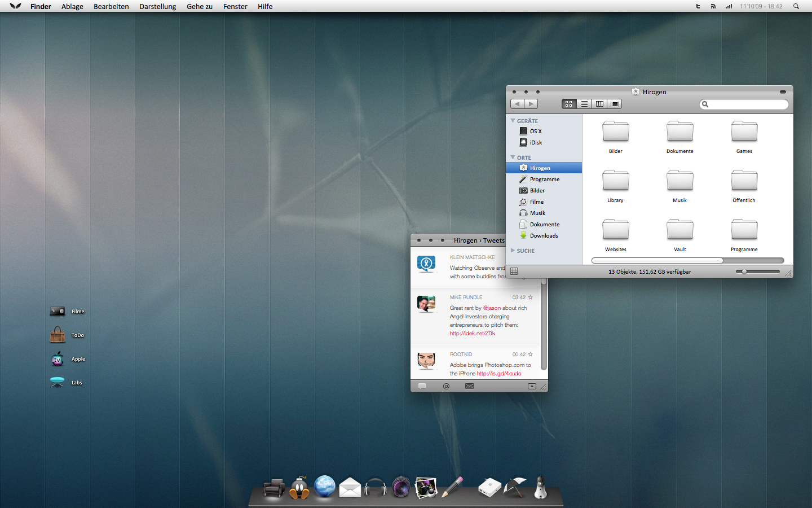Select the Öffentlich folder
This screenshot has height=508, width=812.
click(744, 180)
